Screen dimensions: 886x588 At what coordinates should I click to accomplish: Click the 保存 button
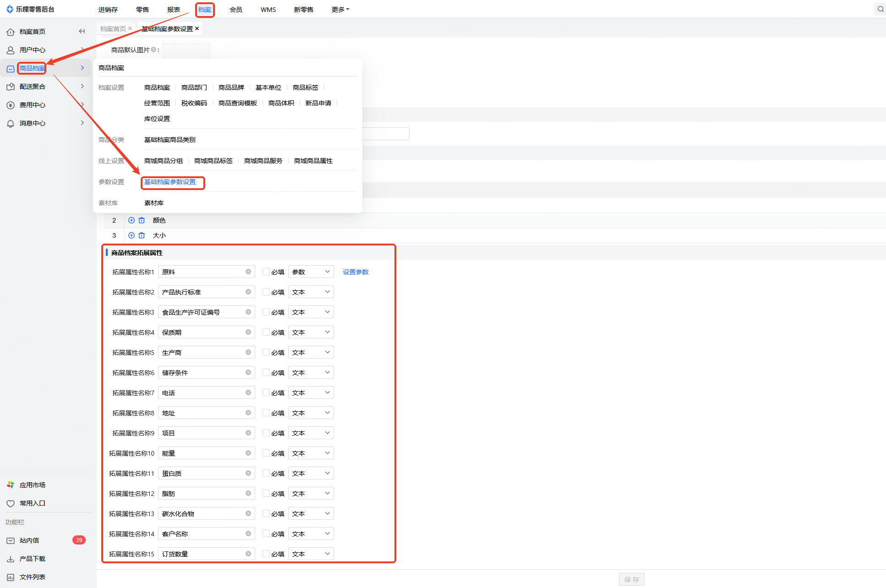point(631,579)
